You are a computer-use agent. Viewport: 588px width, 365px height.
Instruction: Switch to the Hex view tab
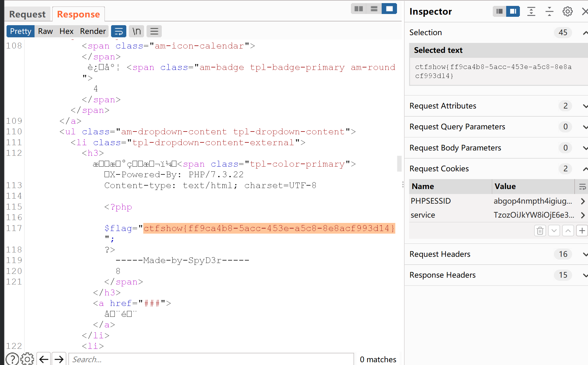tap(66, 31)
